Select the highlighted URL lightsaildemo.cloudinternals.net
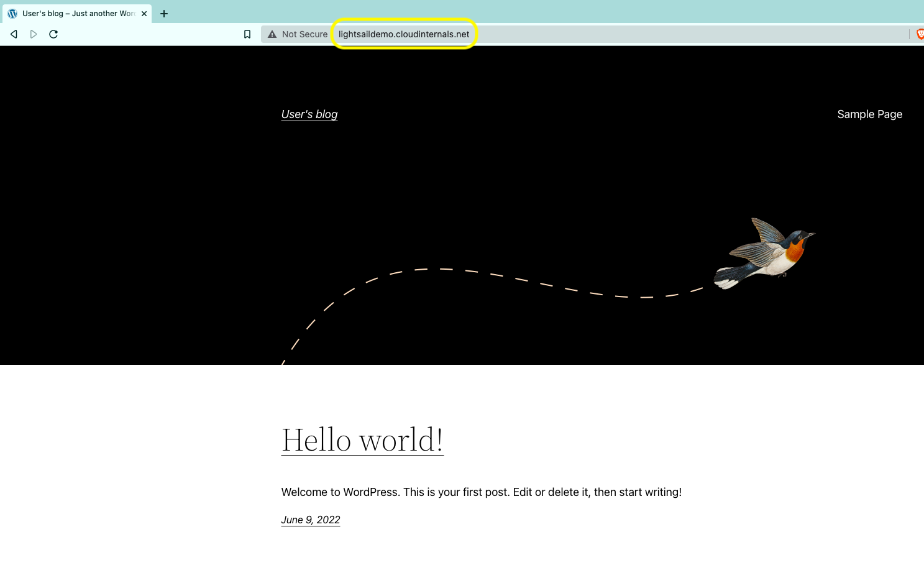 click(403, 34)
